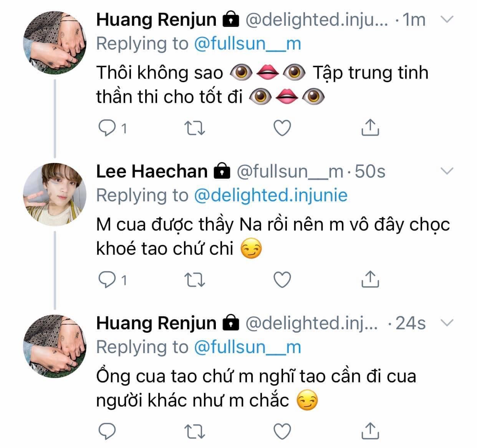Open Huang Renjun's avatar on top tweet

[55, 43]
